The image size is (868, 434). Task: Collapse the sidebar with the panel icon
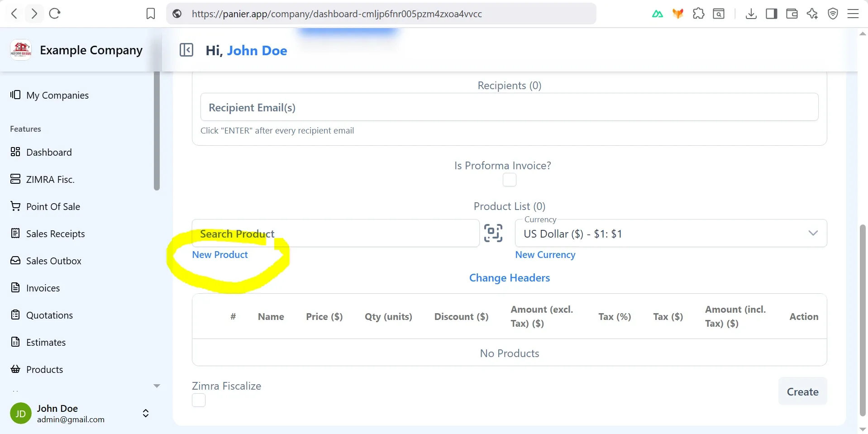coord(186,50)
